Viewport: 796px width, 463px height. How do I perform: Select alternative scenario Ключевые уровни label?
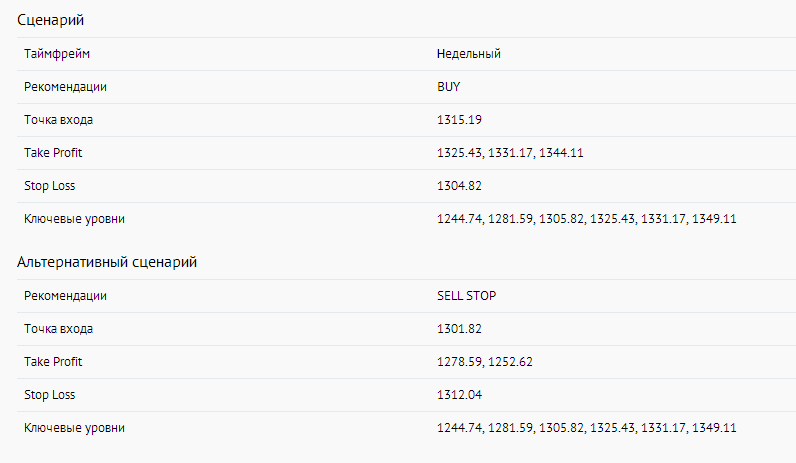coord(74,428)
